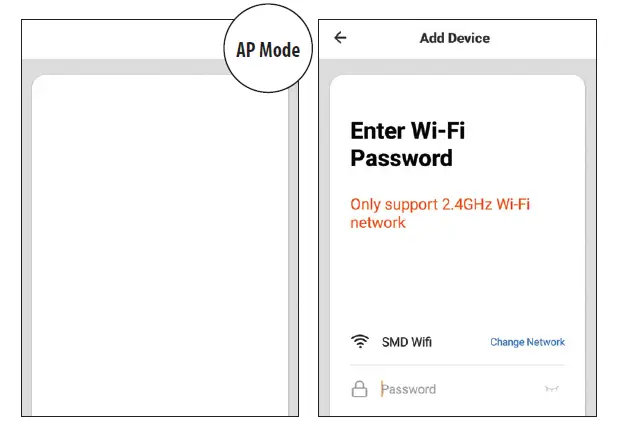Click the Wi-Fi signal icon
The height and width of the screenshot is (426, 632).
tap(360, 342)
